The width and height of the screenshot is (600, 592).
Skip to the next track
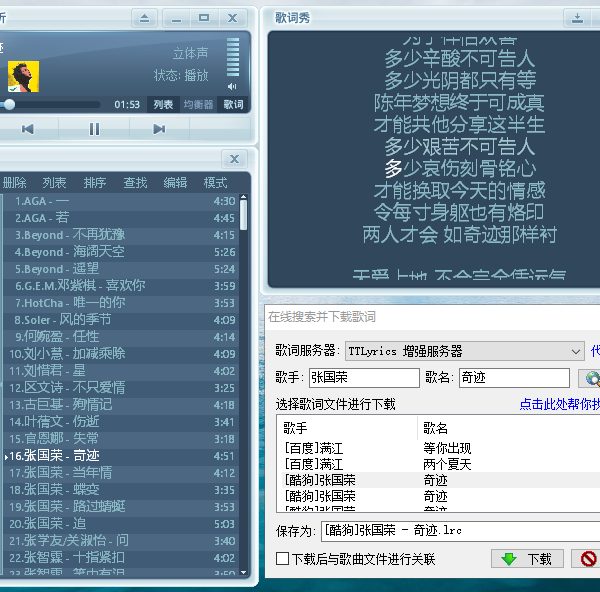[159, 129]
